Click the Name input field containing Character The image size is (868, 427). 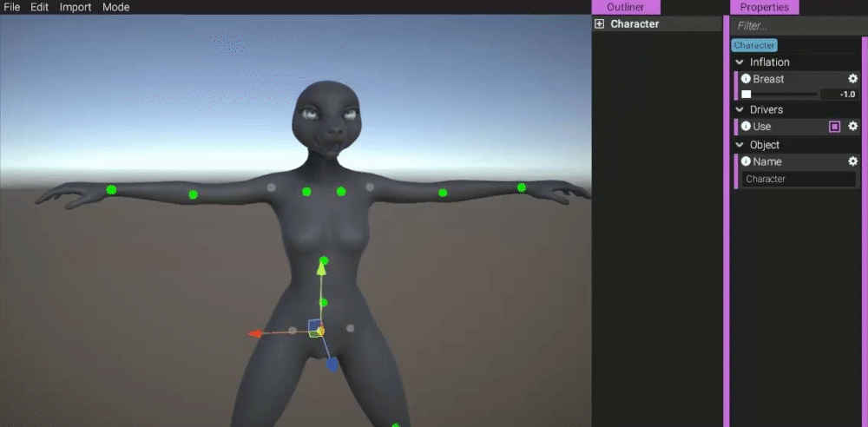799,179
